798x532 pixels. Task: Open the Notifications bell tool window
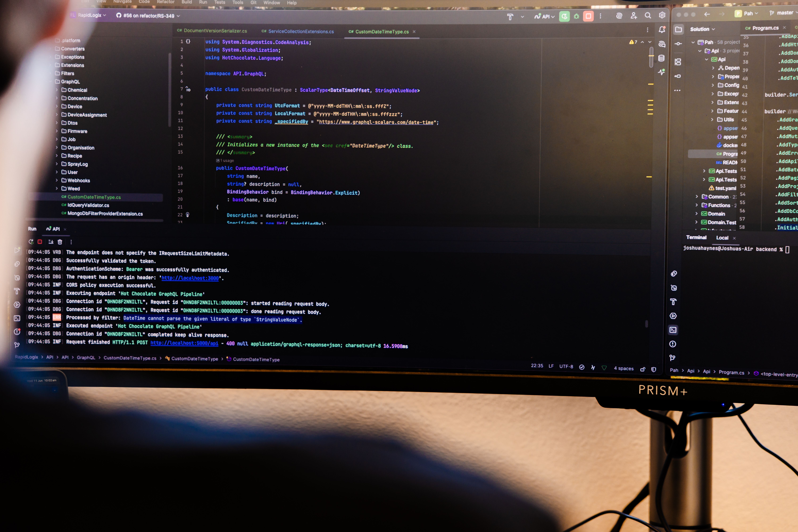(662, 30)
